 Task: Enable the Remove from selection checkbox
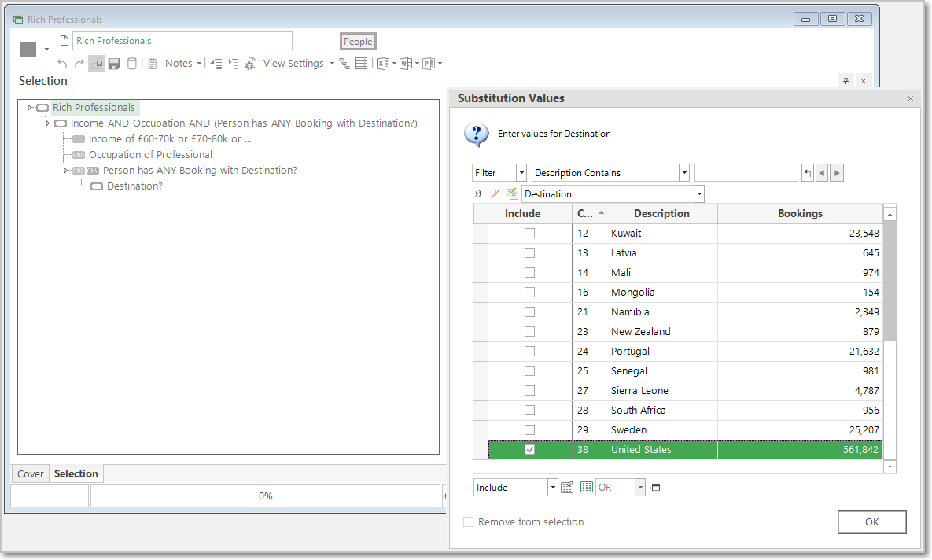click(x=469, y=522)
